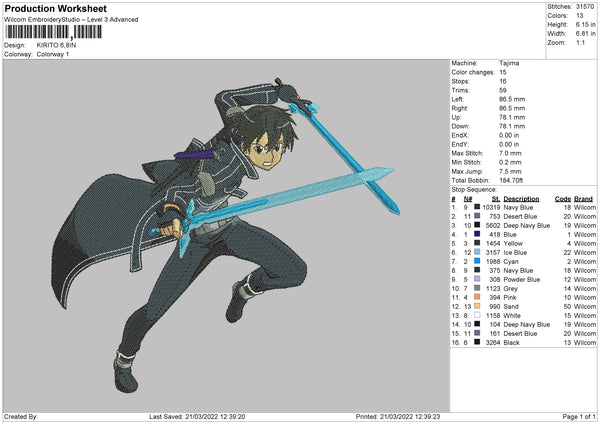Click the Trims value "59"
This screenshot has height=424, width=600.
point(502,90)
